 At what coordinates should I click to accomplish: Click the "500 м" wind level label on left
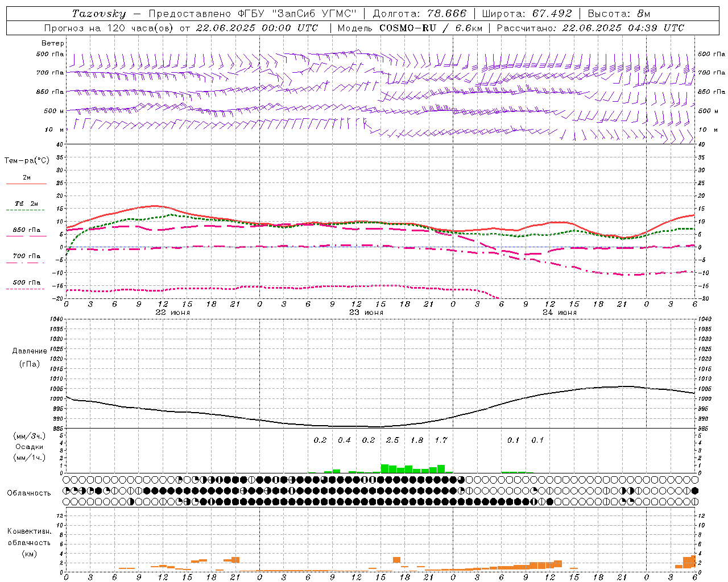pos(55,111)
